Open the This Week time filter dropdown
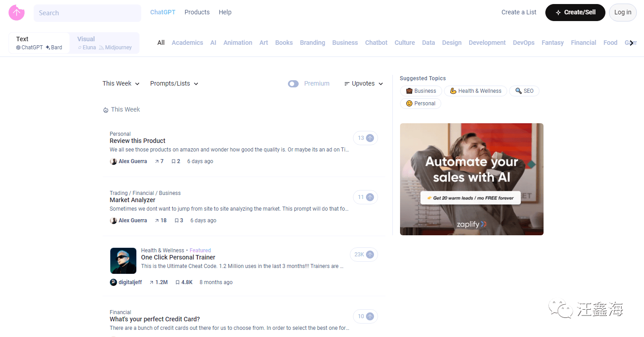 (121, 83)
